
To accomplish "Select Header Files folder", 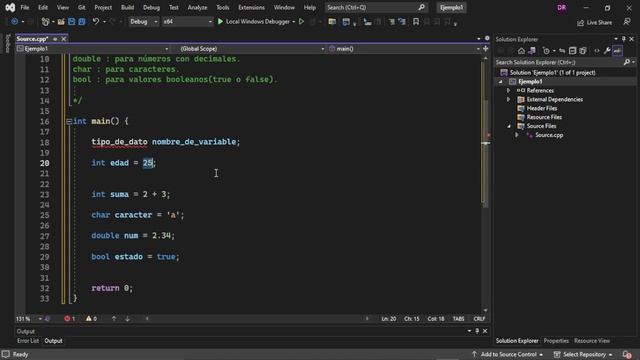I will coord(541,108).
